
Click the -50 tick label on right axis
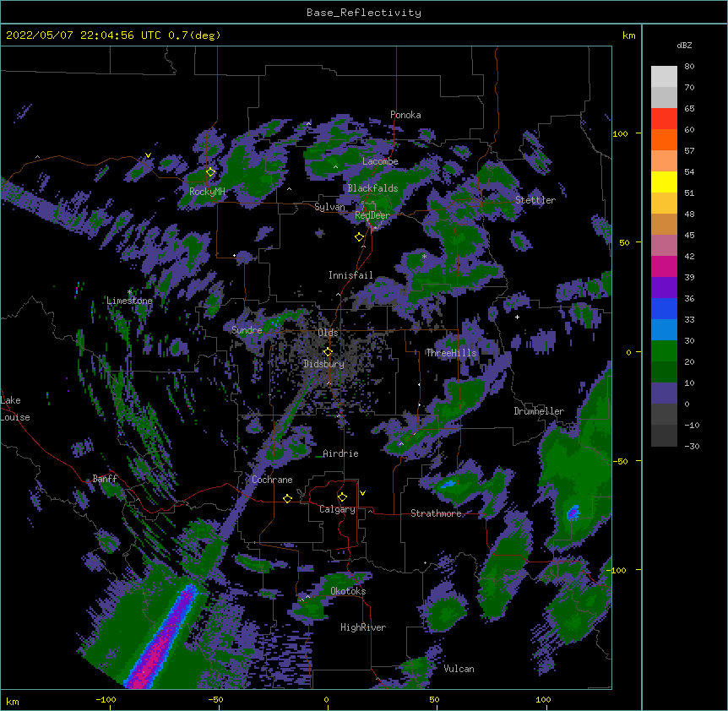click(620, 461)
